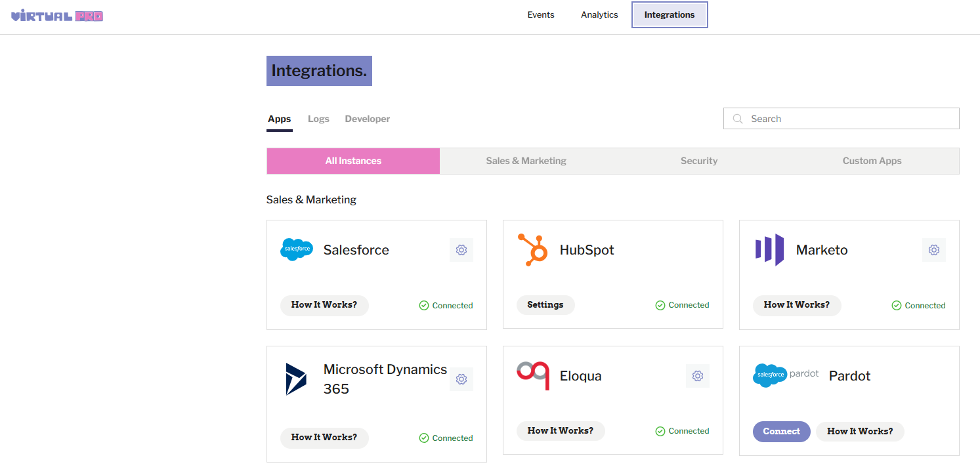The width and height of the screenshot is (980, 475).
Task: Click Marketo connected checkmark icon
Action: pos(897,306)
